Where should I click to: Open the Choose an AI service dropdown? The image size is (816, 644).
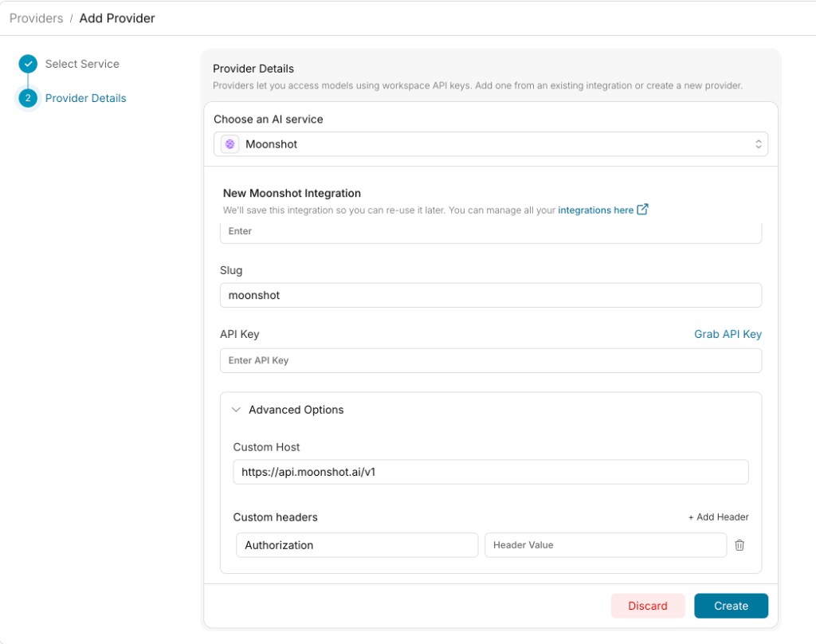491,144
